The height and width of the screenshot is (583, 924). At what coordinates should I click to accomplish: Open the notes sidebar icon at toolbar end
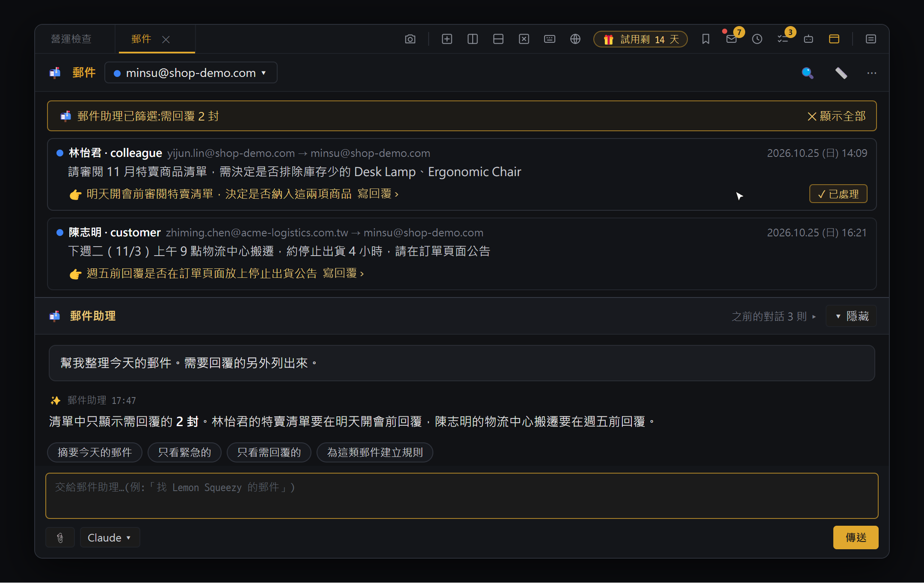[x=871, y=39]
